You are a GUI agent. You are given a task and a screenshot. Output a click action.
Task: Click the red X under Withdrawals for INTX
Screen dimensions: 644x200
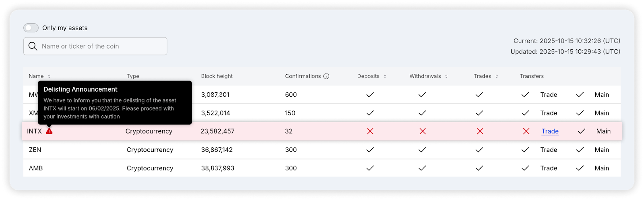pos(422,131)
